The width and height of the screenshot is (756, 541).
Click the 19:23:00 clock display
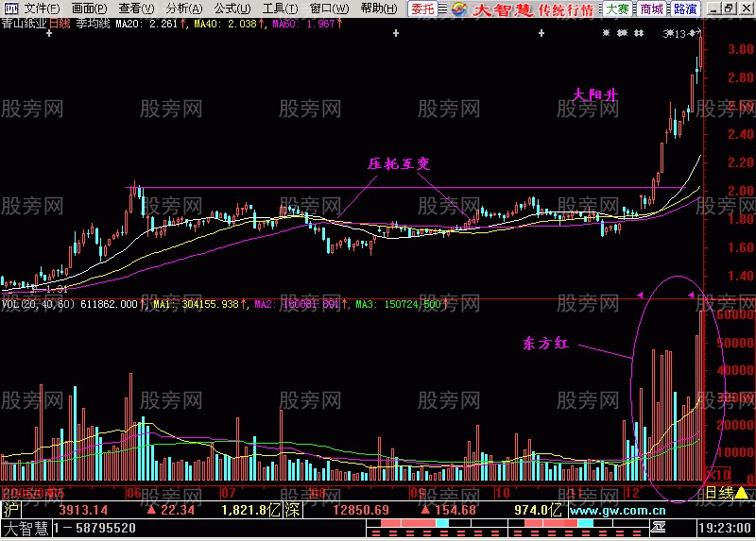(725, 528)
